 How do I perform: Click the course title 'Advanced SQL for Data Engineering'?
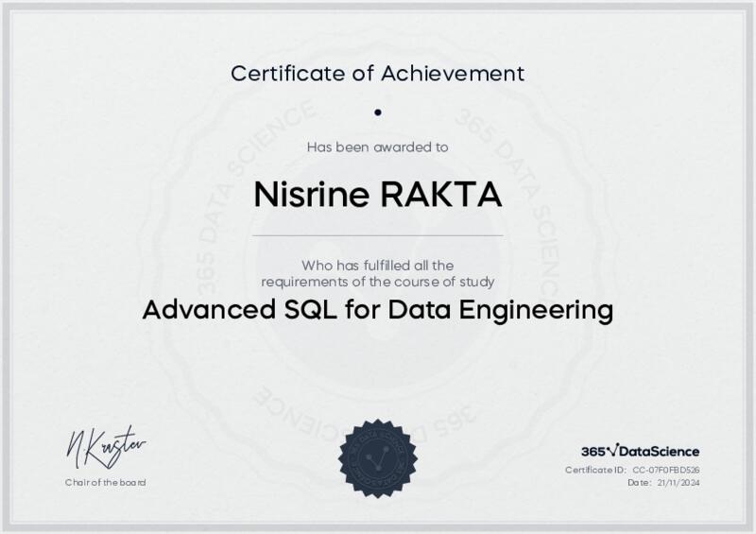(x=377, y=309)
